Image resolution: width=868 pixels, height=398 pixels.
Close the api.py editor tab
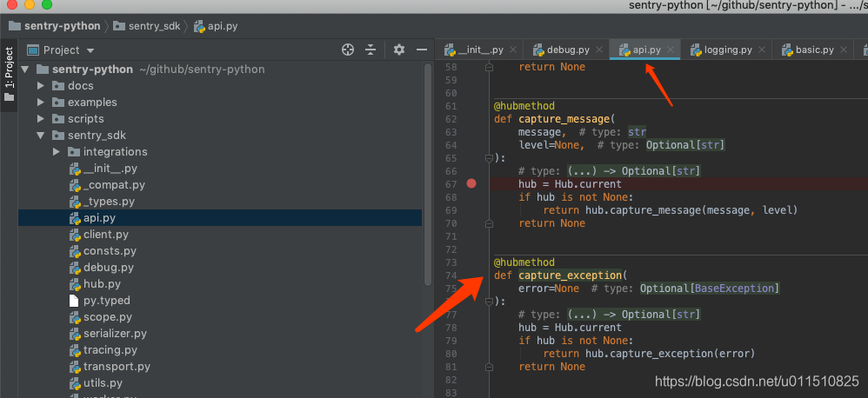coord(671,50)
